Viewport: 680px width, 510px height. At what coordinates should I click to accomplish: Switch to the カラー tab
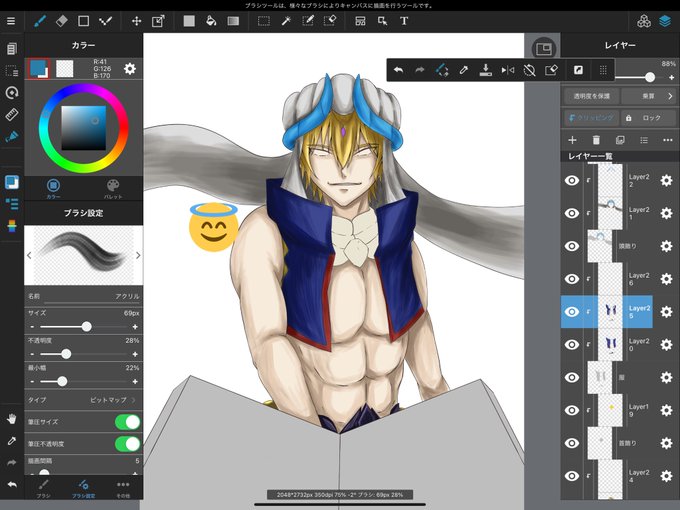pyautogui.click(x=53, y=189)
